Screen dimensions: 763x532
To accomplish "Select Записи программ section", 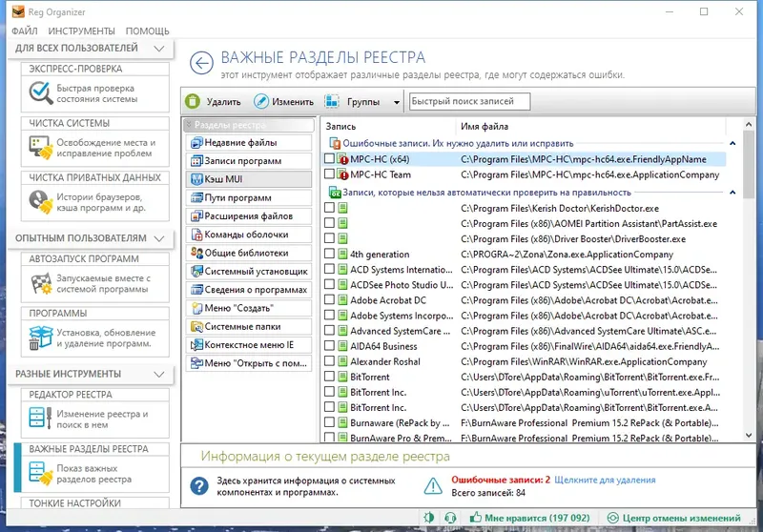I will point(249,161).
